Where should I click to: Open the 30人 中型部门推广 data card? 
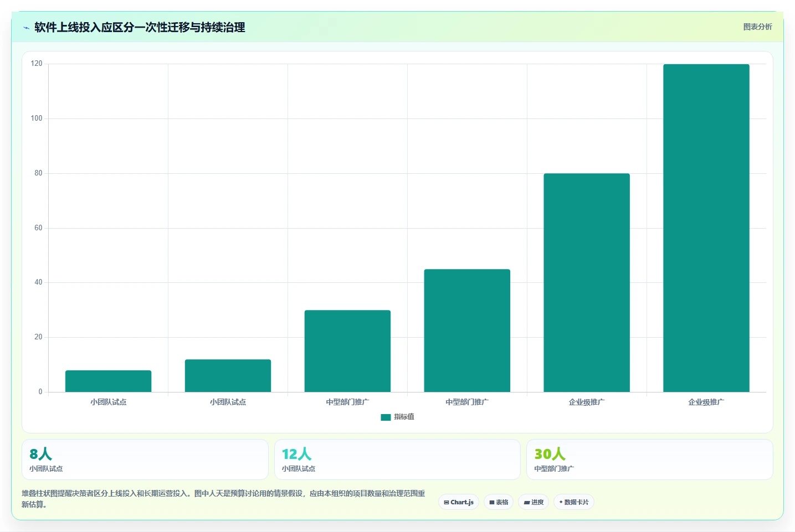[x=650, y=459]
